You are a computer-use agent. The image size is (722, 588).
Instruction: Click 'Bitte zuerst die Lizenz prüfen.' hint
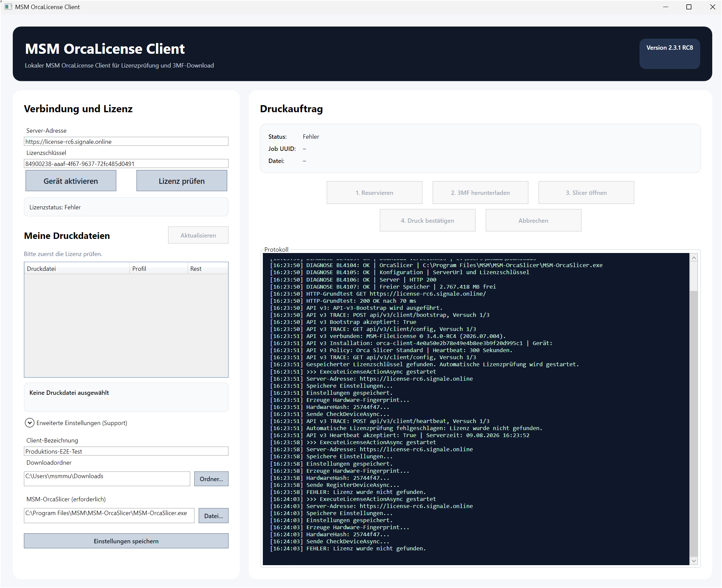coord(63,254)
